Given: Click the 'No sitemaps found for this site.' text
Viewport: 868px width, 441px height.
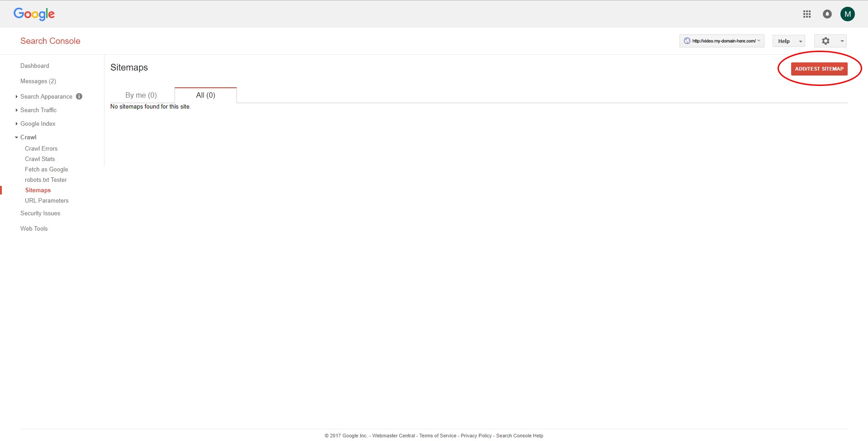Looking at the screenshot, I should [151, 107].
